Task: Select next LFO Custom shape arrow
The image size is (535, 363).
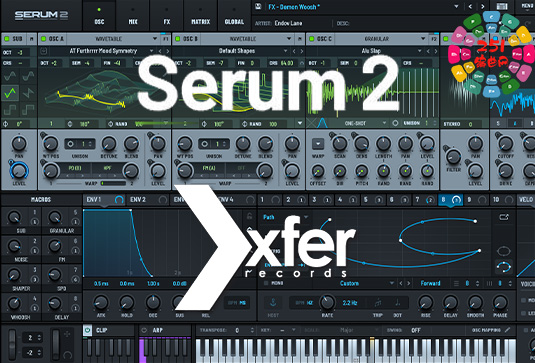Action: 409,283
